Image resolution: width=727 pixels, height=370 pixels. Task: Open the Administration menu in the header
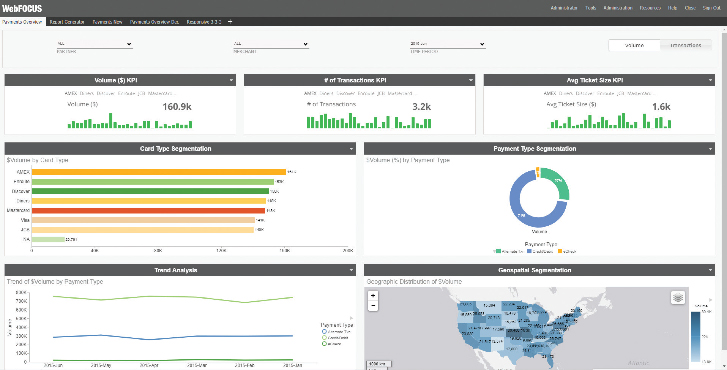(x=618, y=8)
